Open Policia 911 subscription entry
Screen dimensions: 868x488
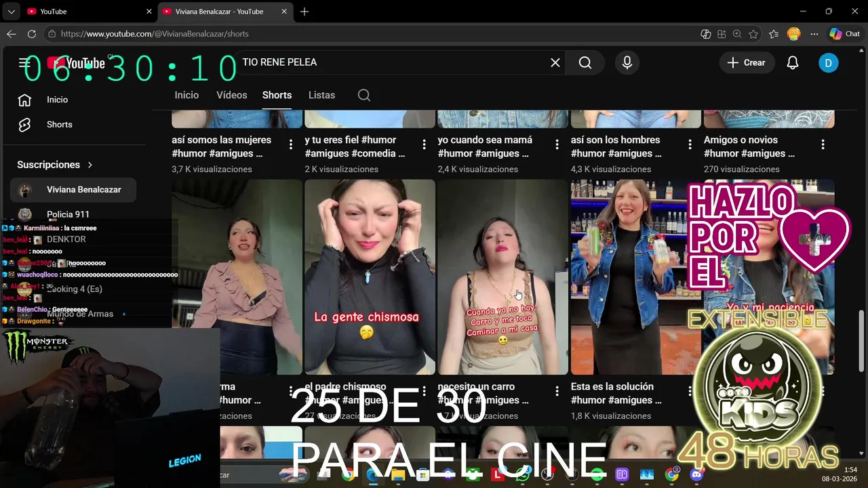[73, 214]
